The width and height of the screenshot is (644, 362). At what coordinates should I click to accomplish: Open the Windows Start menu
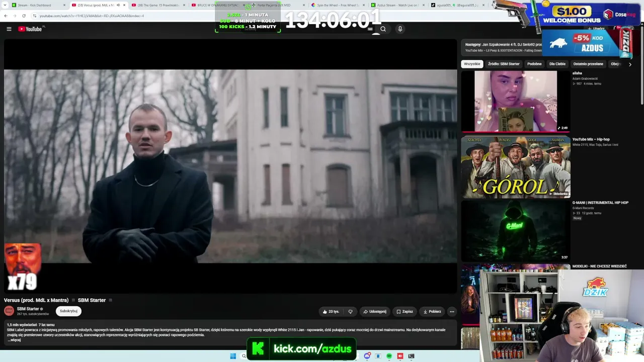coord(233,356)
